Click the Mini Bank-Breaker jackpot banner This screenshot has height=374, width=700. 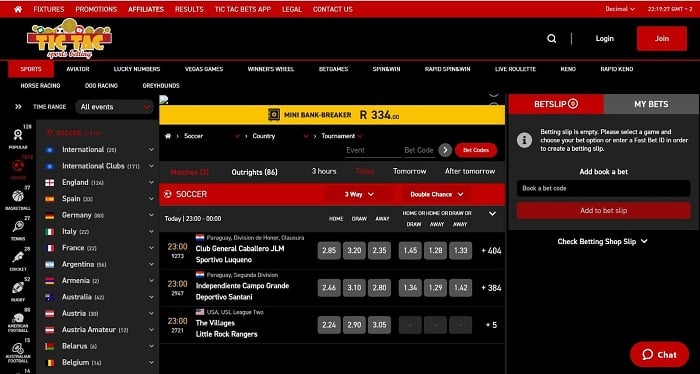tap(332, 115)
